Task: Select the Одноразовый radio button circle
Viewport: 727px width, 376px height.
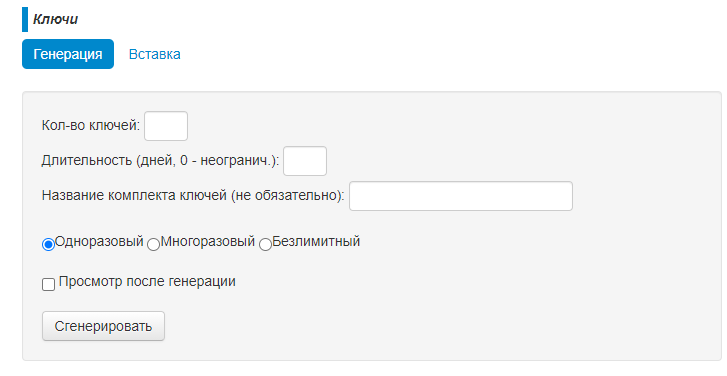Action: (x=48, y=244)
